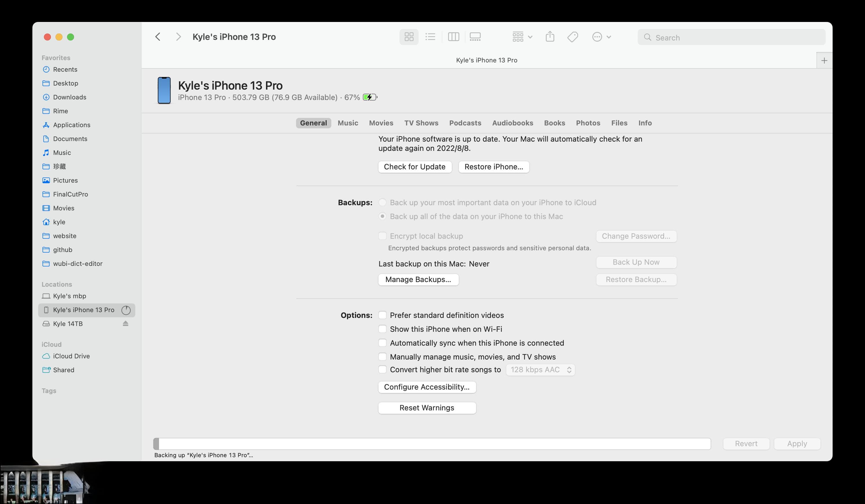
Task: Click the iPhone device image
Action: click(164, 90)
